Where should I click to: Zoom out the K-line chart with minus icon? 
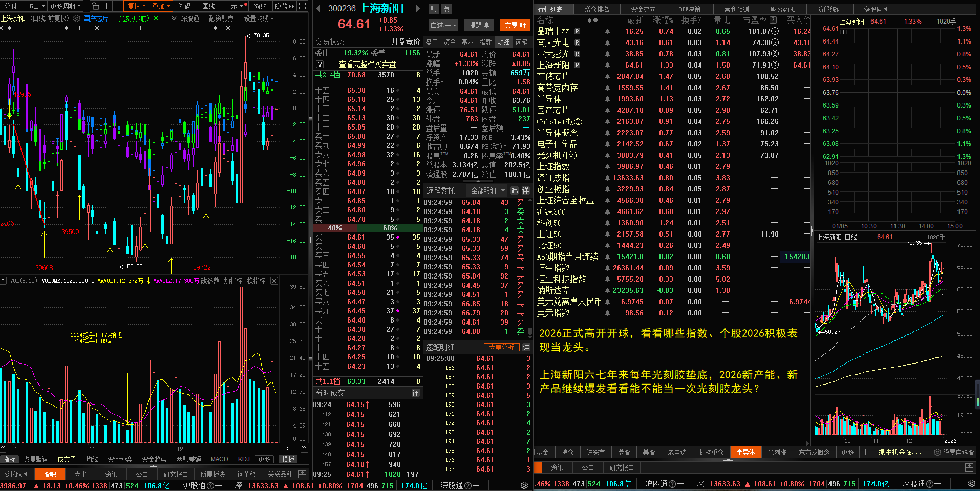(118, 6)
